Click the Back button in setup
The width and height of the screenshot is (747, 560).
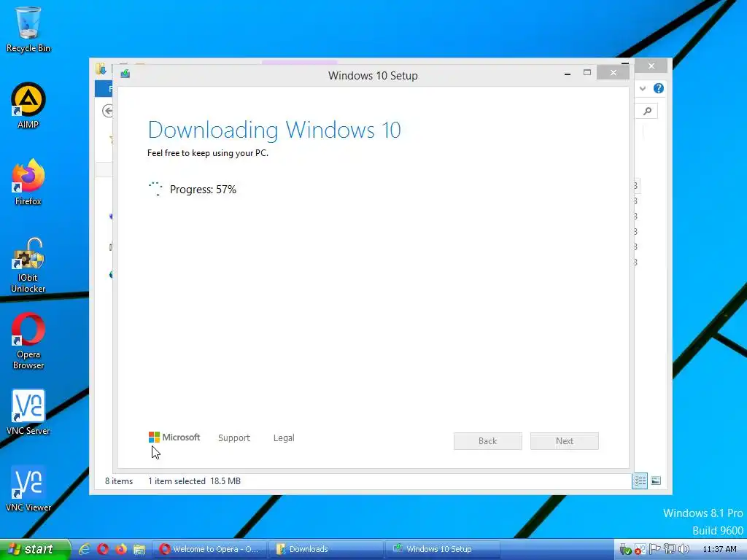point(488,441)
